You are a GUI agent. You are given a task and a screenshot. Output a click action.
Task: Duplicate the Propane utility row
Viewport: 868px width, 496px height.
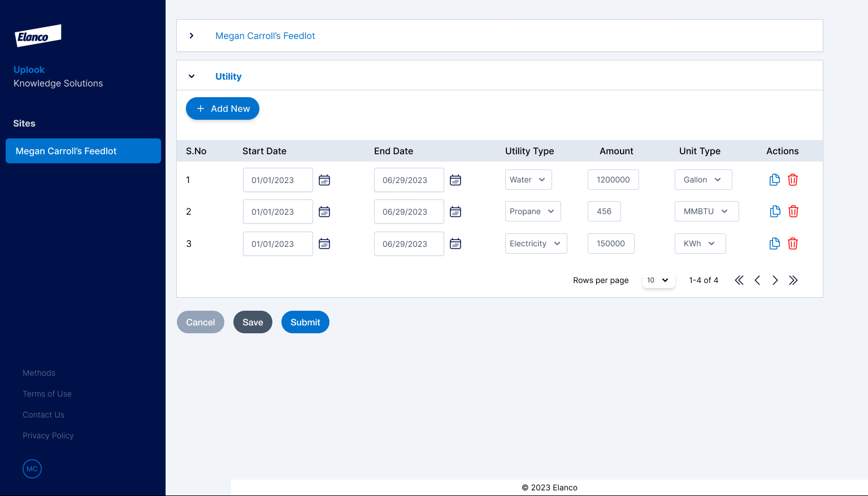(x=775, y=211)
